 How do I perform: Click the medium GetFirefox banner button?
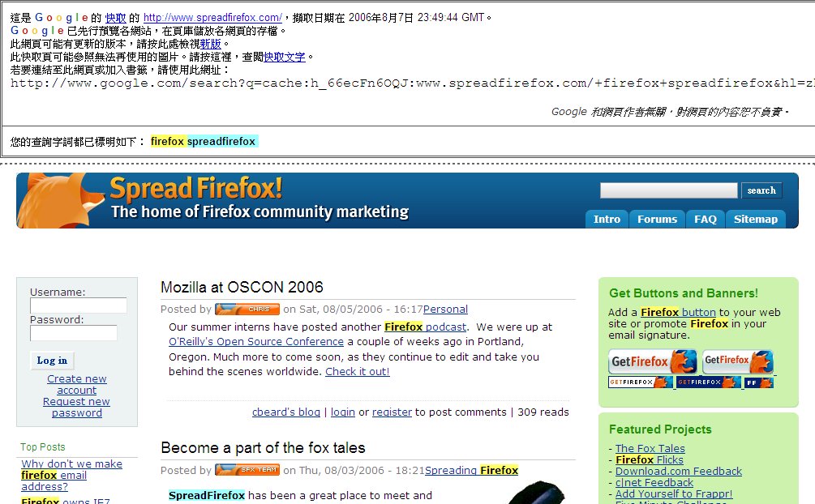point(738,361)
